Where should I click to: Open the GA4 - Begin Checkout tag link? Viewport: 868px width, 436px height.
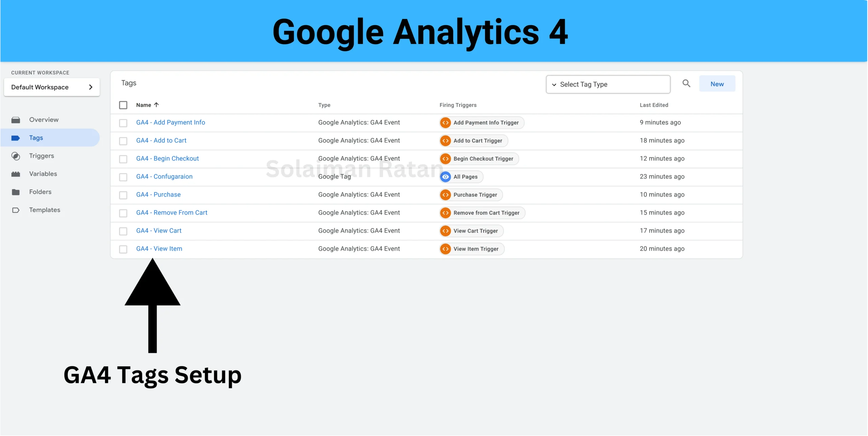167,159
